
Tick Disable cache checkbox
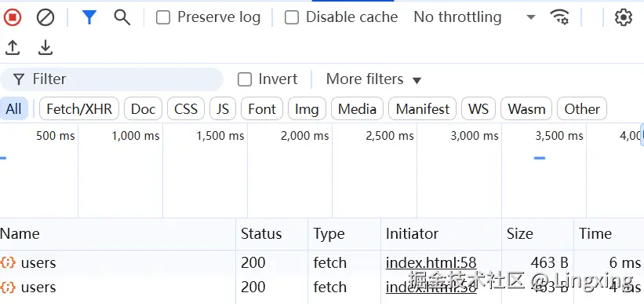[x=292, y=18]
